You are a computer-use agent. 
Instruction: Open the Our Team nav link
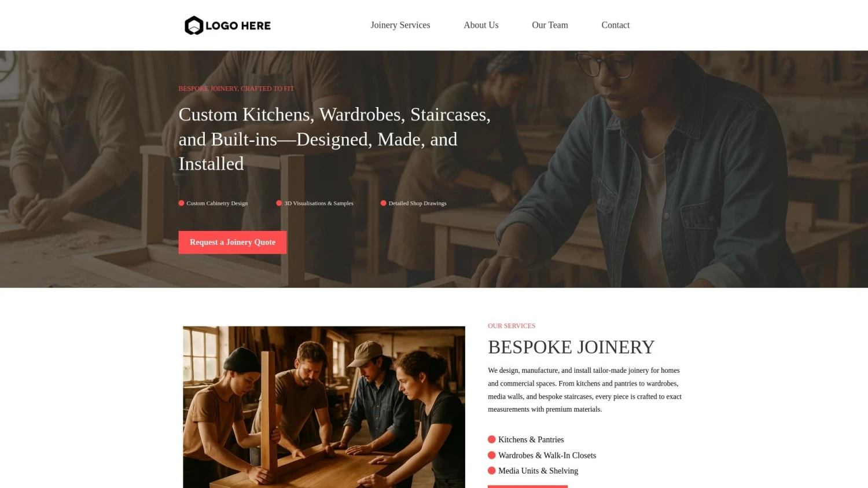coord(550,25)
